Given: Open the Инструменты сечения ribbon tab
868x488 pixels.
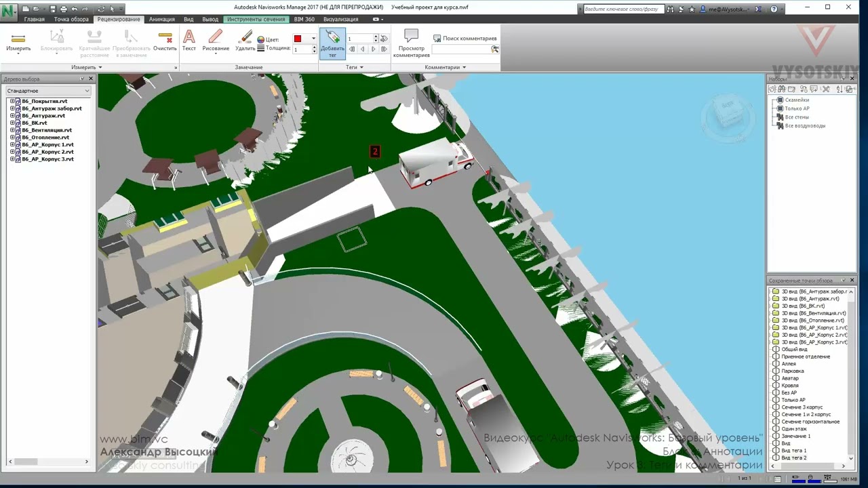Looking at the screenshot, I should click(x=256, y=20).
